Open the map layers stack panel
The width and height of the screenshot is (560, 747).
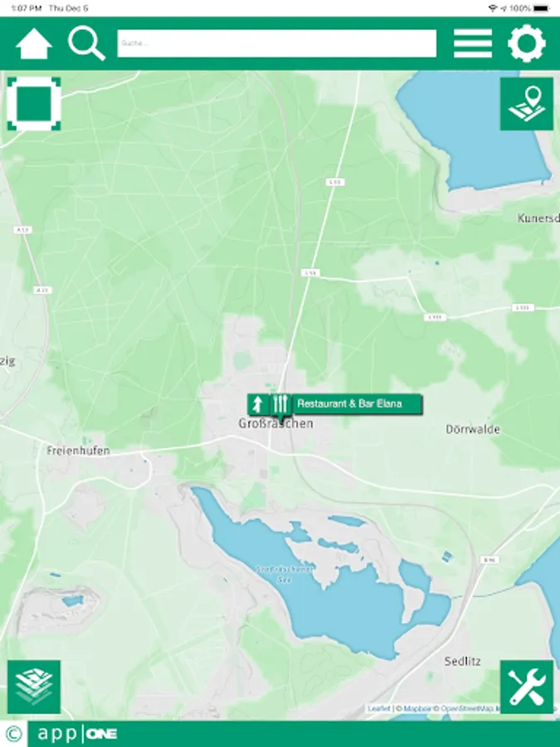pyautogui.click(x=34, y=686)
